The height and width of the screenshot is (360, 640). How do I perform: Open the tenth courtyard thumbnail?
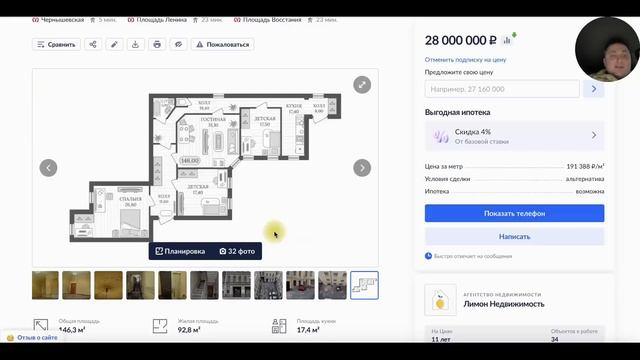point(332,285)
